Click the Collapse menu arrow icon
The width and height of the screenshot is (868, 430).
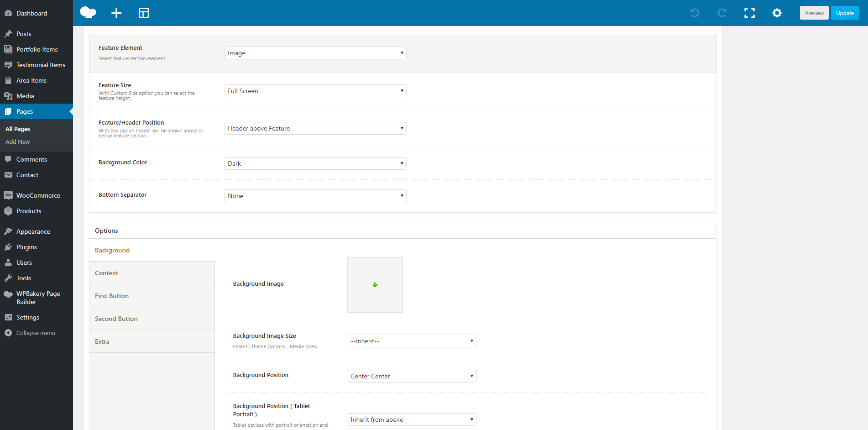click(x=8, y=333)
